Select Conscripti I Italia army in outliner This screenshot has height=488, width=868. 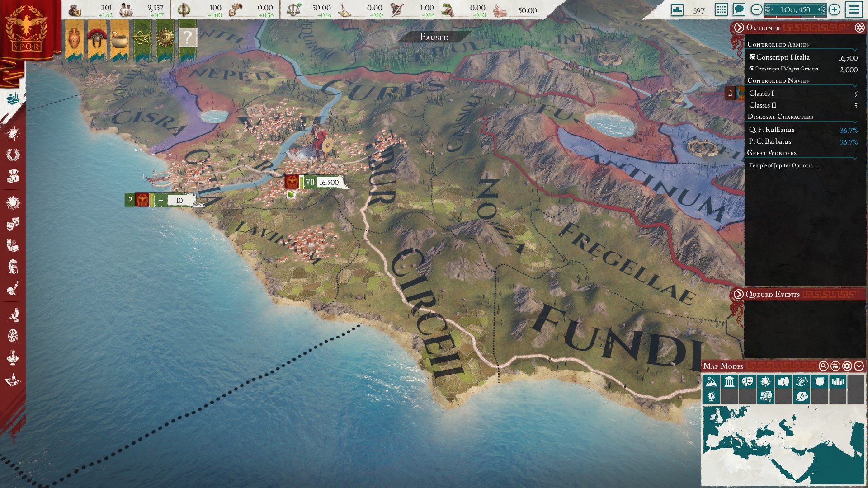[x=802, y=57]
